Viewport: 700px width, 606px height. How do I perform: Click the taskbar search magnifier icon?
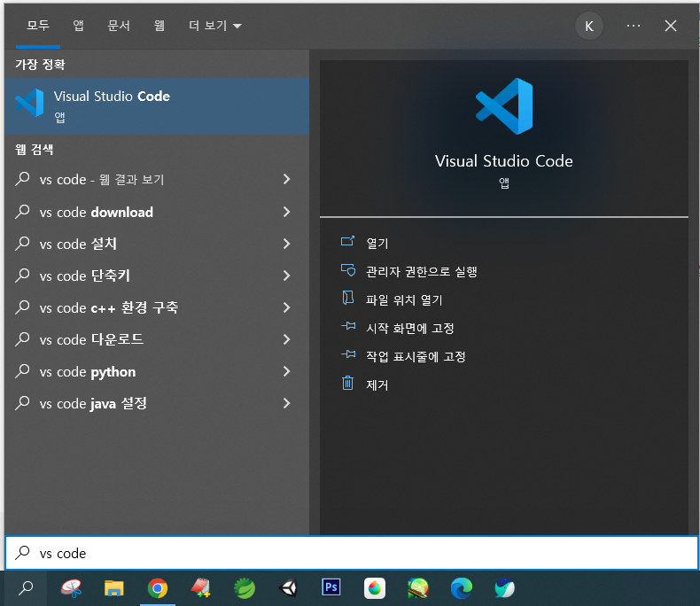[26, 588]
